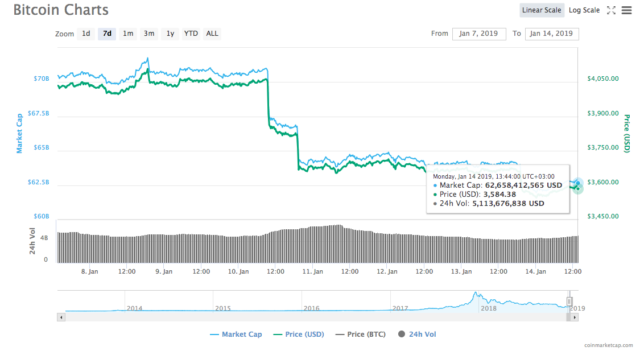Click the Market Cap vertical axis title
The image size is (644, 351).
coord(19,134)
